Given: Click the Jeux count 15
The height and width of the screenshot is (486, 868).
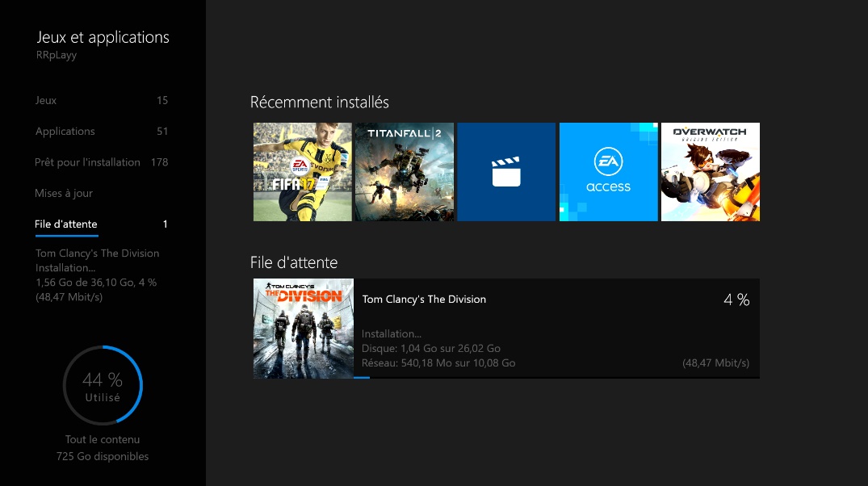Looking at the screenshot, I should click(x=162, y=100).
